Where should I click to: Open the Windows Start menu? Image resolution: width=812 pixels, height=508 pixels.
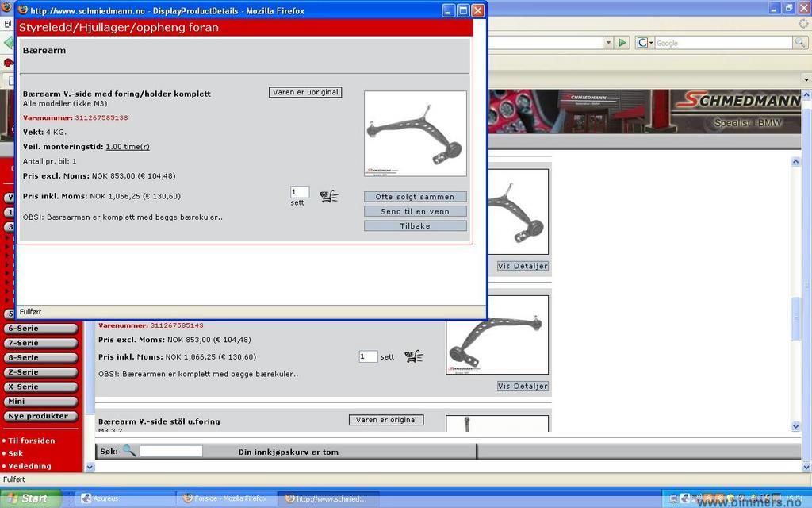[30, 498]
